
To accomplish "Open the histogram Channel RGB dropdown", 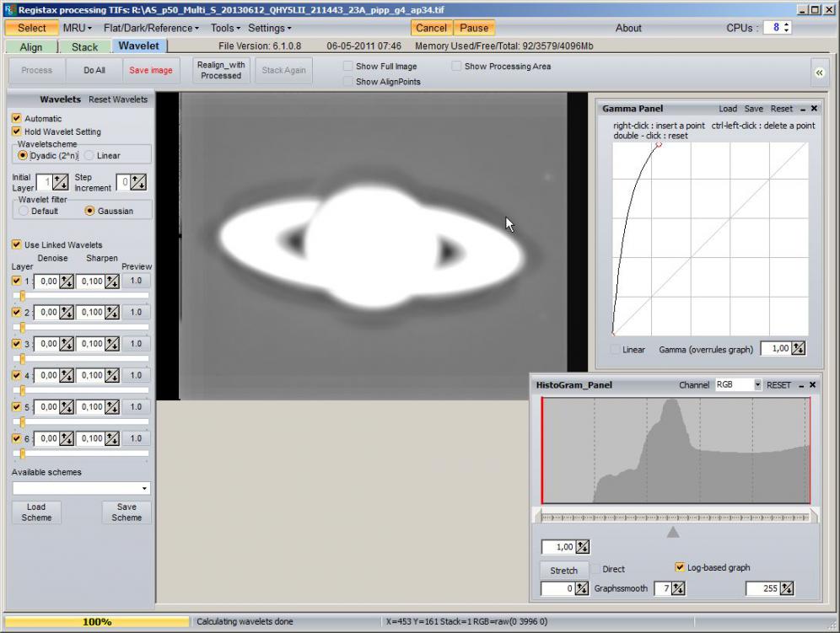I will click(757, 384).
